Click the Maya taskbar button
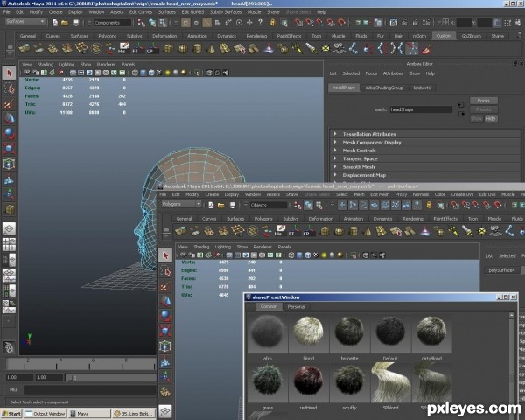This screenshot has height=420, width=525. pyautogui.click(x=88, y=414)
